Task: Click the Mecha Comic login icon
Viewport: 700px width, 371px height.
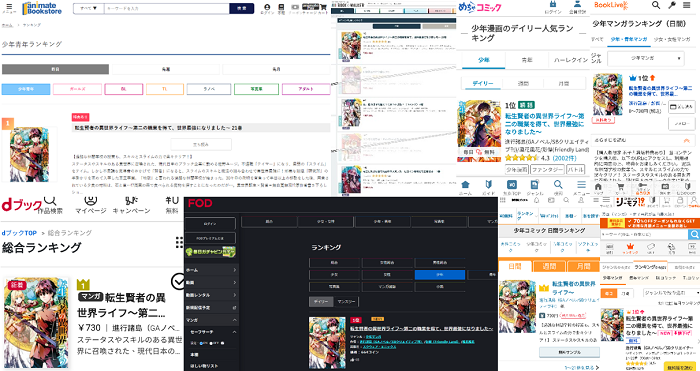Action: pyautogui.click(x=553, y=7)
